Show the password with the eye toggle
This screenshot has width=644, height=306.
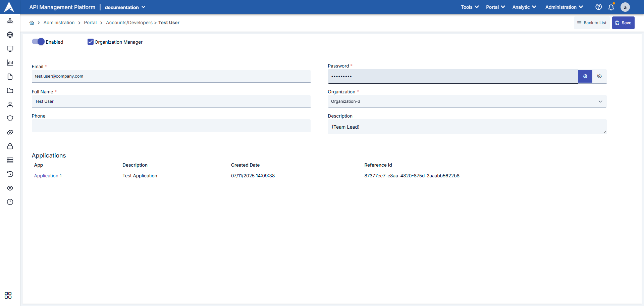click(x=599, y=76)
